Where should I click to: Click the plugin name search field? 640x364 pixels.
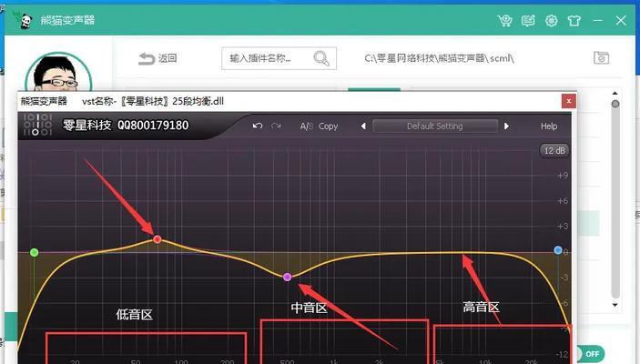coord(279,58)
